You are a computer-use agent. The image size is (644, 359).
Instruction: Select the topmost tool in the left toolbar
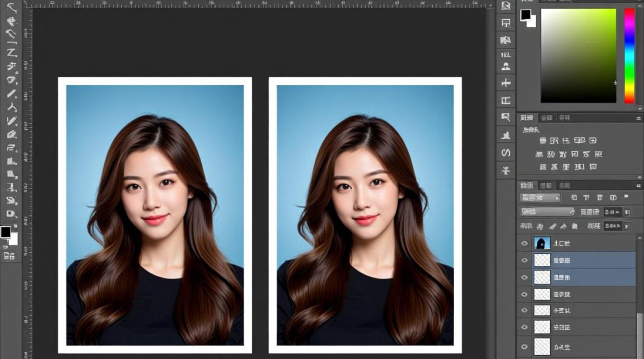coord(11,8)
